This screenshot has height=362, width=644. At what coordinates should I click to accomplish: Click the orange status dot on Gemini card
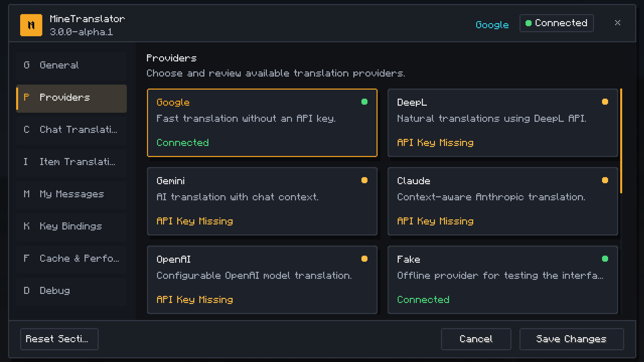364,180
